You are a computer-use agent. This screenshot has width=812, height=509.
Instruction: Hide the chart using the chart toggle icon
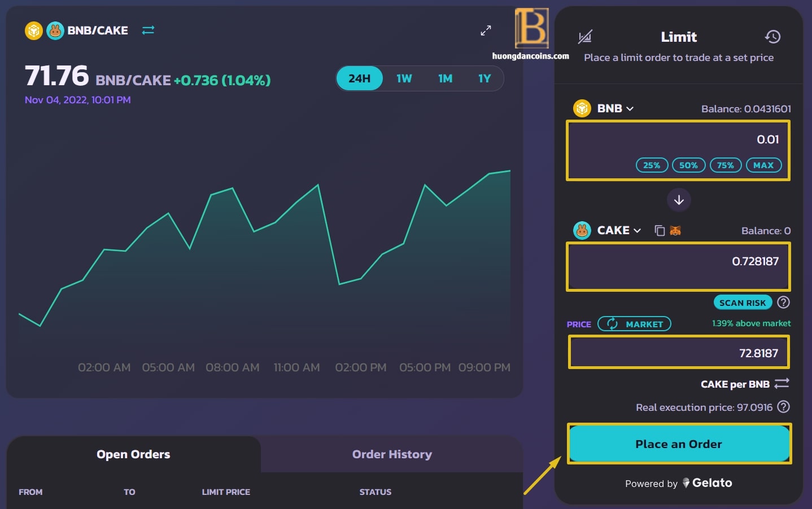(x=585, y=37)
